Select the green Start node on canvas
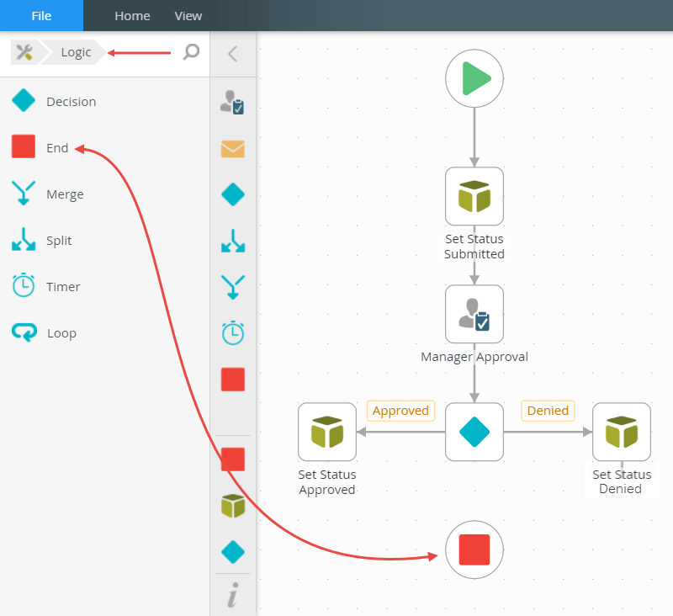 tap(474, 79)
